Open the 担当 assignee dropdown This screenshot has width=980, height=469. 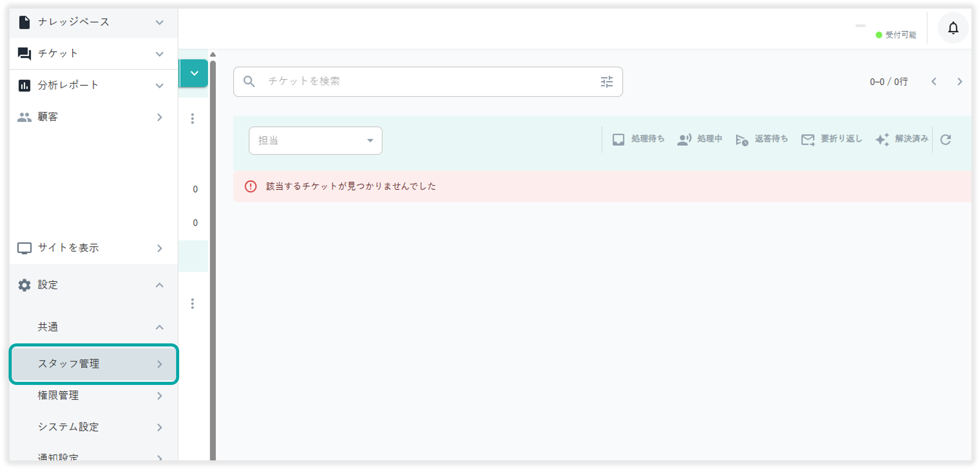click(315, 141)
